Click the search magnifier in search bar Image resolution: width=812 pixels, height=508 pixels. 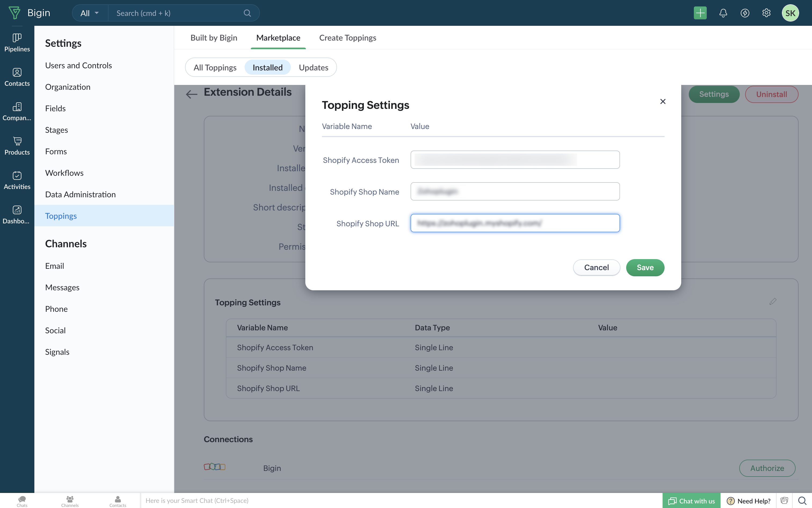tap(247, 13)
